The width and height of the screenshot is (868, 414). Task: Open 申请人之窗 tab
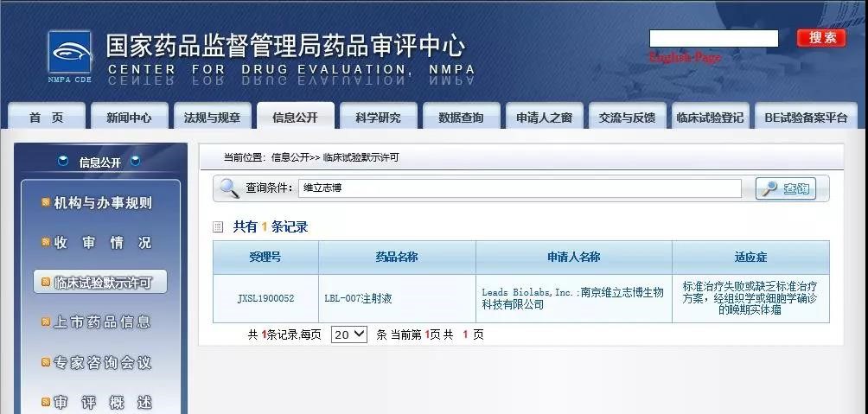point(544,117)
